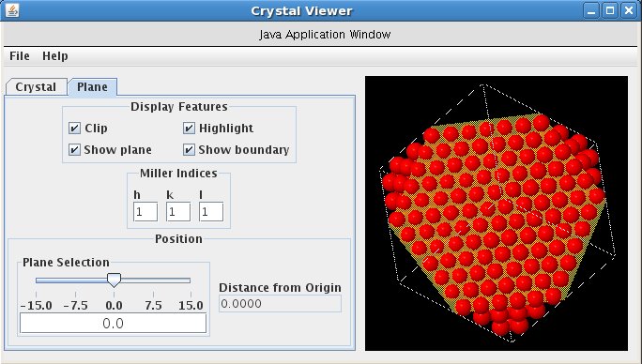642x364 pixels.
Task: Click the h Miller index field
Action: pos(145,212)
